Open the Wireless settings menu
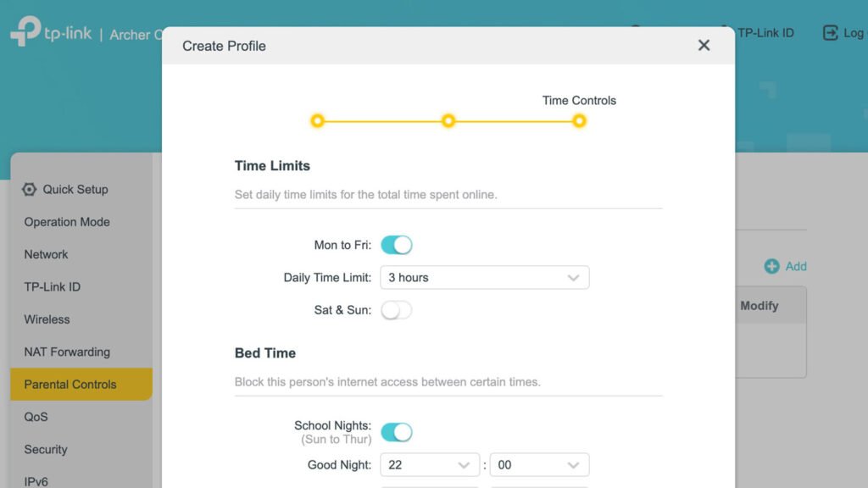 click(47, 319)
